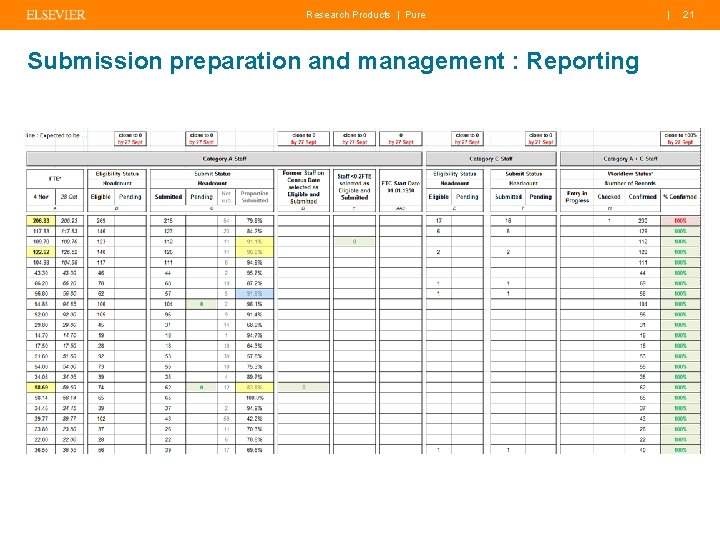Click the 'Not sub' column header

pos(226,197)
